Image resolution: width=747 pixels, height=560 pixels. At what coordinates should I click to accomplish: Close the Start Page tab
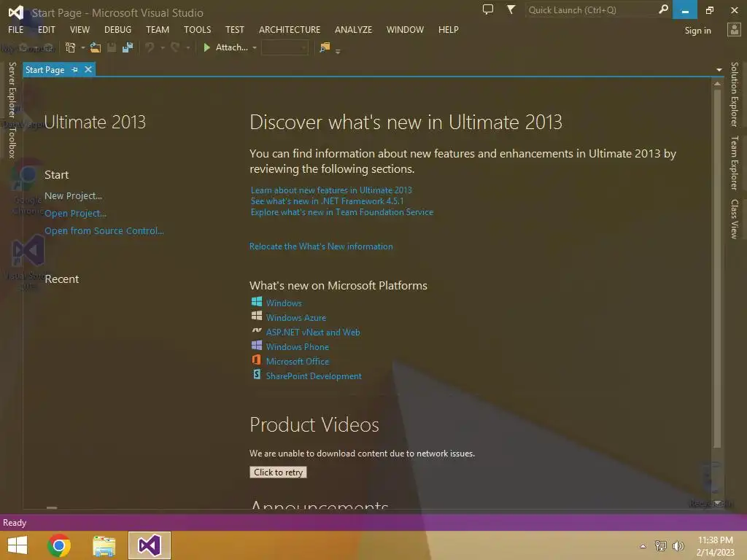[x=88, y=69]
